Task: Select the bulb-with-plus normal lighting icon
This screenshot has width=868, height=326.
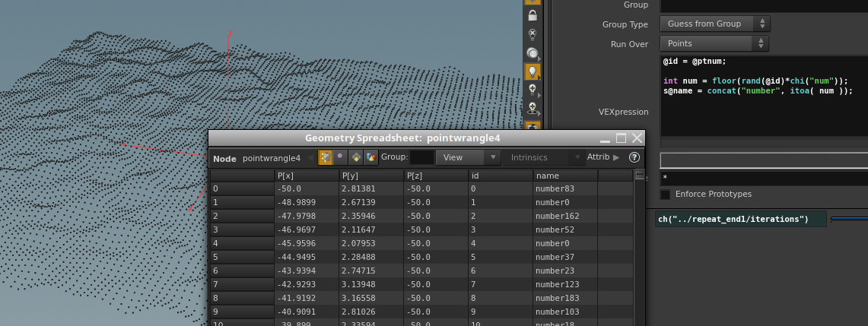Action: click(x=533, y=90)
